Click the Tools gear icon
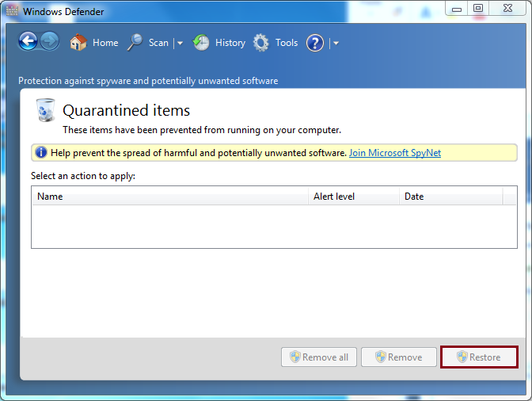This screenshot has height=401, width=532. click(x=261, y=43)
